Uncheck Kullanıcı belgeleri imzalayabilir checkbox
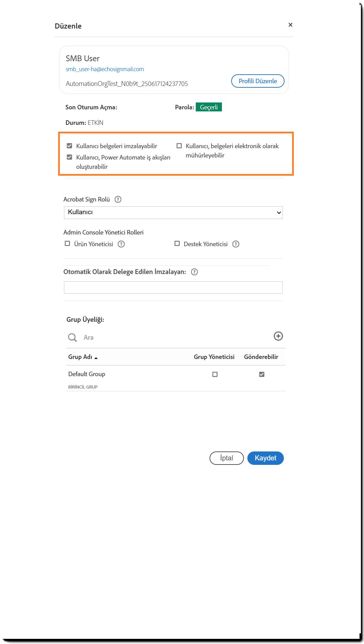This screenshot has height=644, width=364. (69, 146)
